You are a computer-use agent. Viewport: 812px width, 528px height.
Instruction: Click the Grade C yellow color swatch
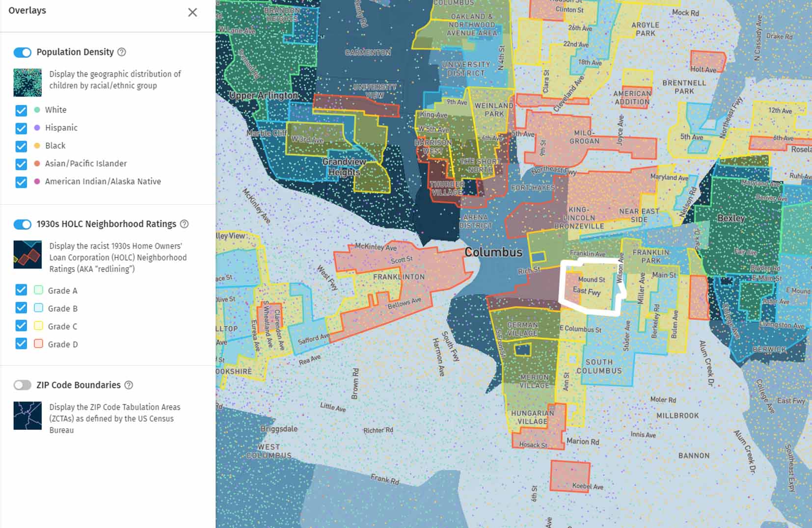click(x=38, y=326)
